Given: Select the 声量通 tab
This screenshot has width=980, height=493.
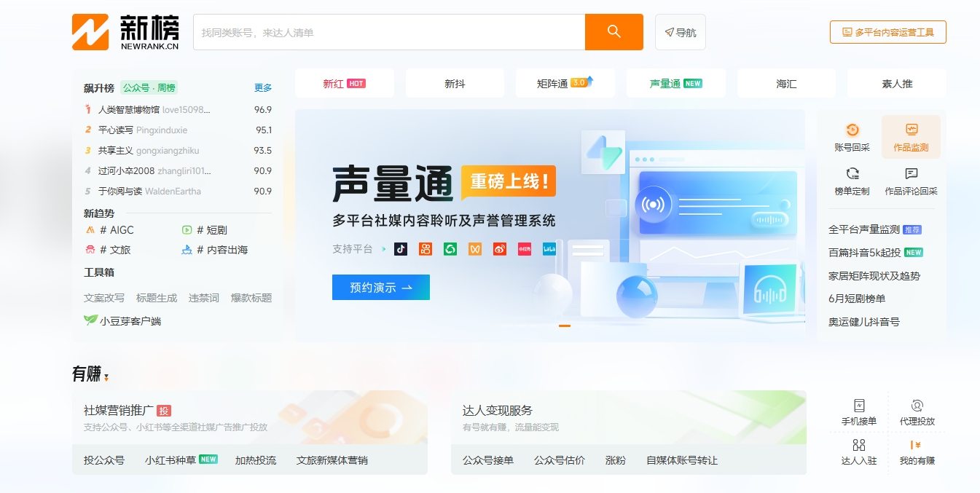Looking at the screenshot, I should click(x=675, y=84).
